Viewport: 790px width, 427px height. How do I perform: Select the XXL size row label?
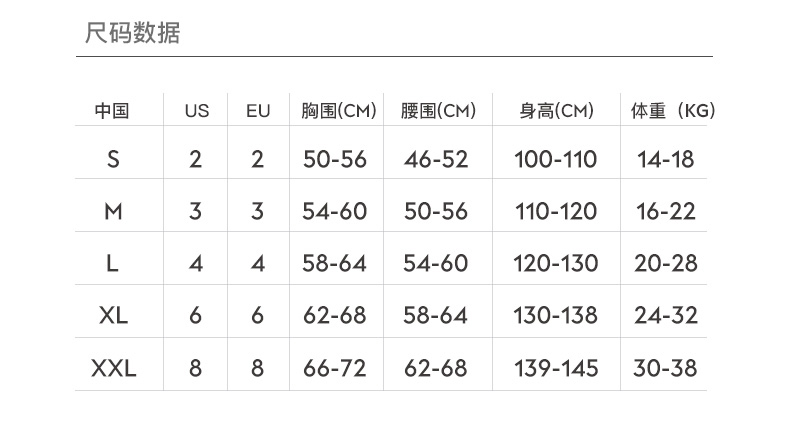click(114, 368)
